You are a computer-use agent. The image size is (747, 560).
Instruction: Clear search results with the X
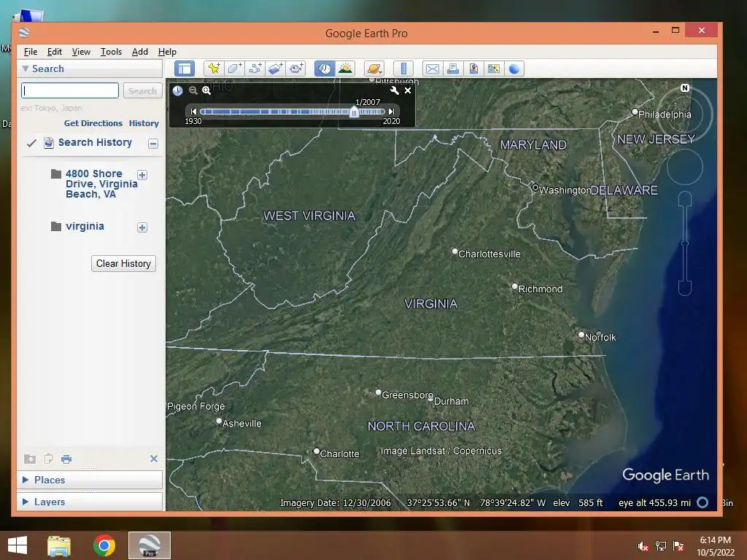click(153, 459)
